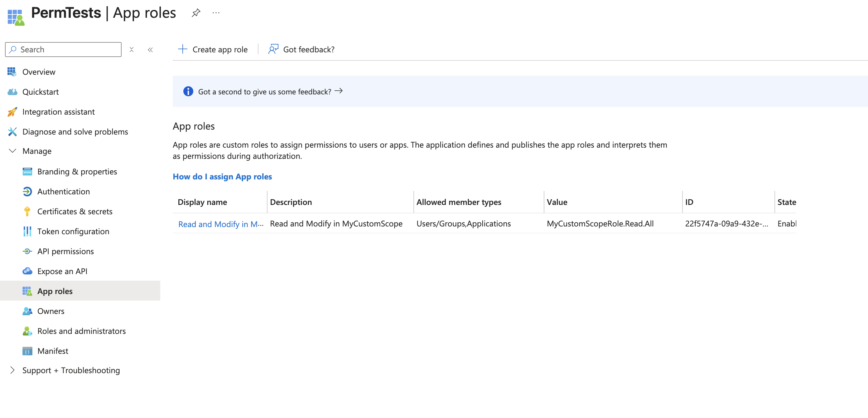Screen dimensions: 868x418
Task: Click the Manifest braces icon
Action: pyautogui.click(x=28, y=351)
